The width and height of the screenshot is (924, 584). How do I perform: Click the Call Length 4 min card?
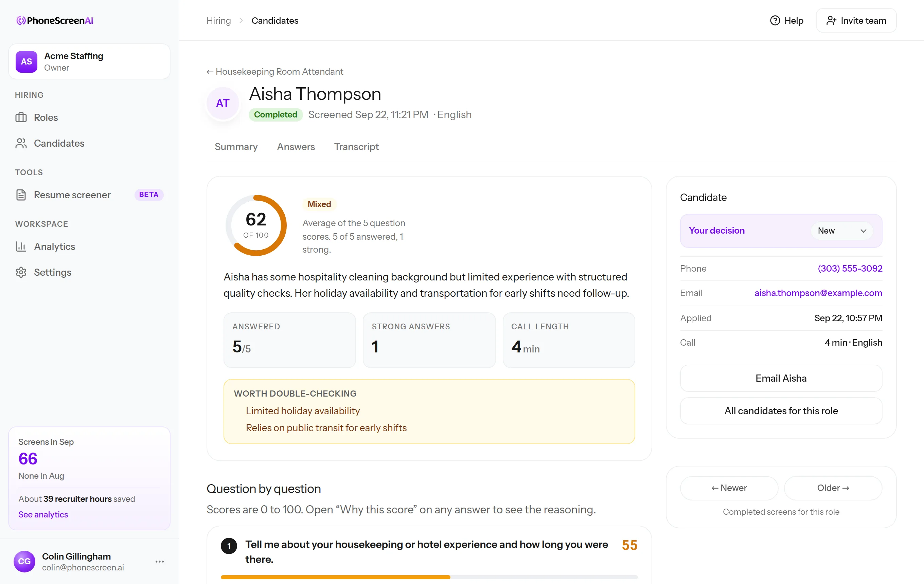[569, 340]
